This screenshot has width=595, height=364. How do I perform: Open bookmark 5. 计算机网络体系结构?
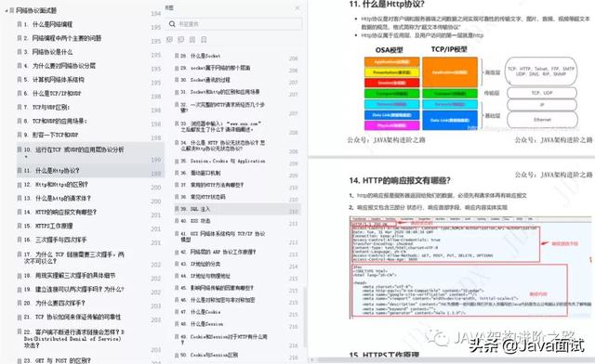pos(54,80)
